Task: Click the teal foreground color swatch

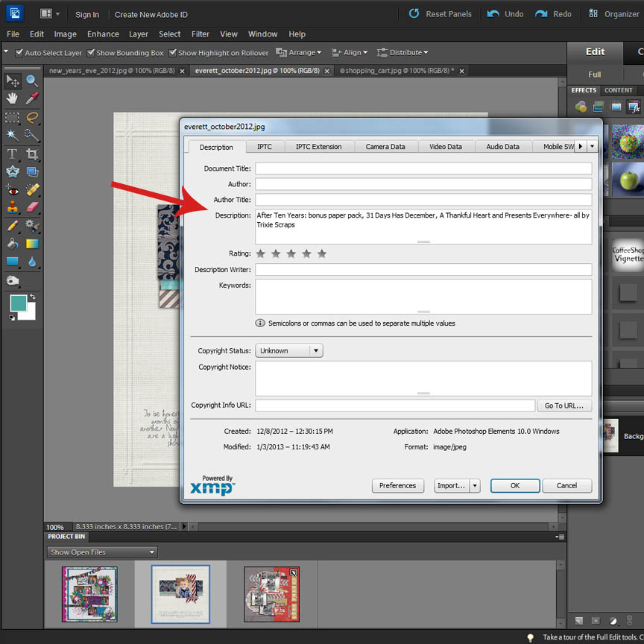Action: pos(18,303)
